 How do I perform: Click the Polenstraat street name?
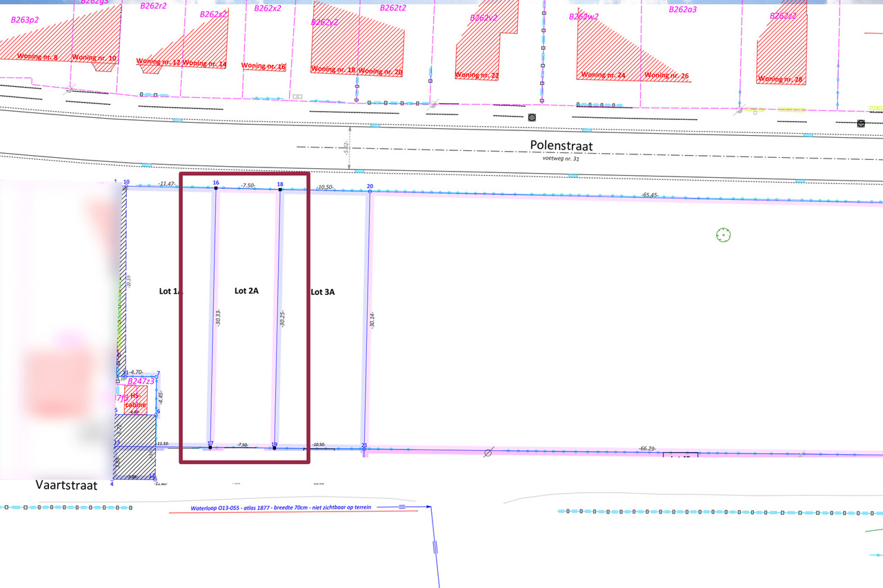coord(561,145)
